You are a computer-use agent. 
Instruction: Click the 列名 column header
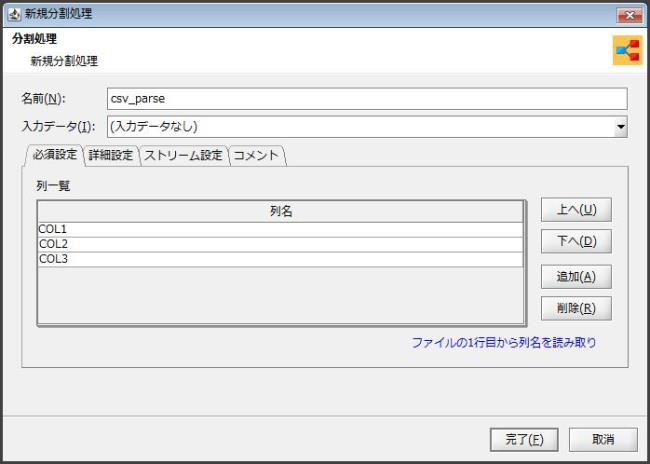[280, 212]
